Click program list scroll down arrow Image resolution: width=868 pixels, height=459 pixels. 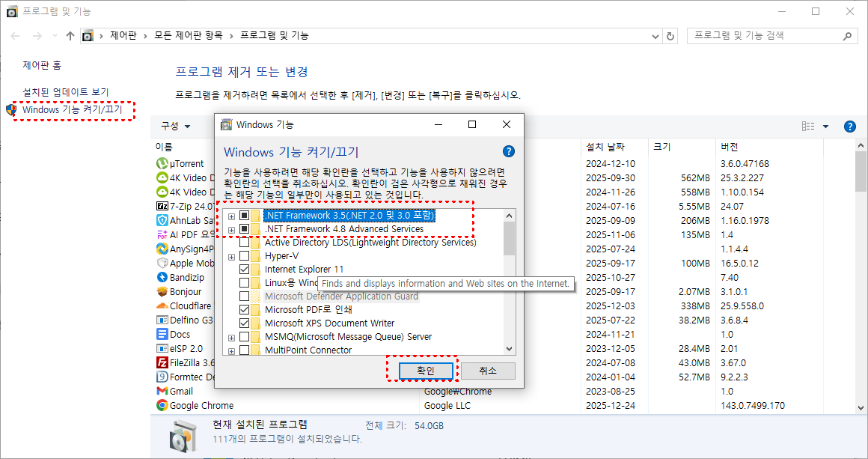(x=861, y=408)
